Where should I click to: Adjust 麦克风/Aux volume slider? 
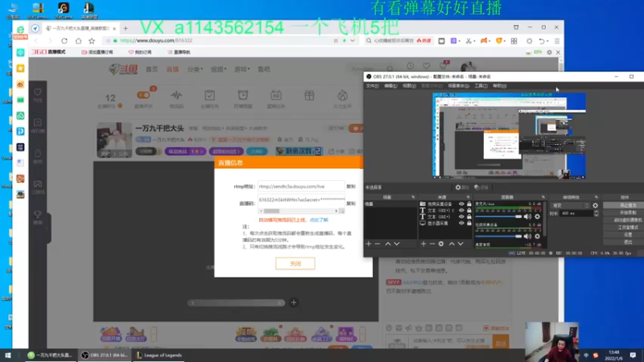pos(498,216)
